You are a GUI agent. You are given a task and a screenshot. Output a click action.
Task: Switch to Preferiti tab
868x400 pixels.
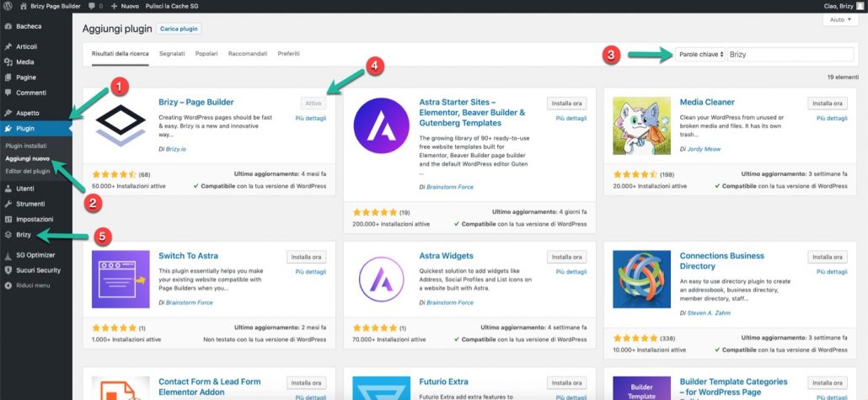click(289, 54)
